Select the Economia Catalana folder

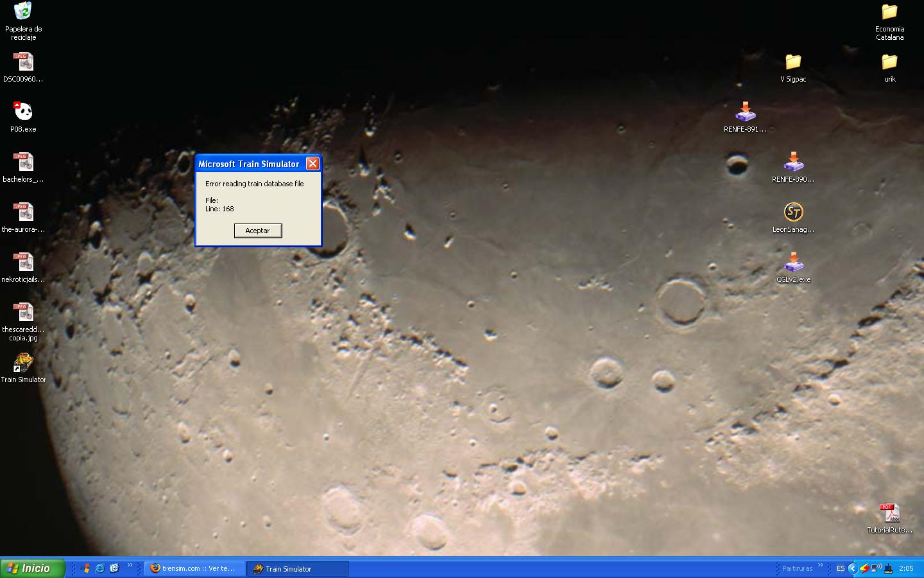[889, 13]
